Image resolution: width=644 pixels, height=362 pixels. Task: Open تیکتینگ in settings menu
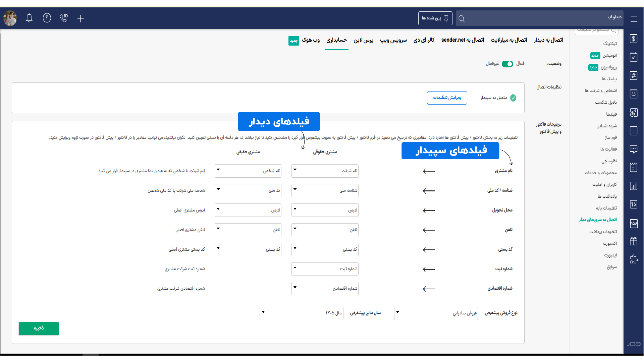pyautogui.click(x=610, y=44)
